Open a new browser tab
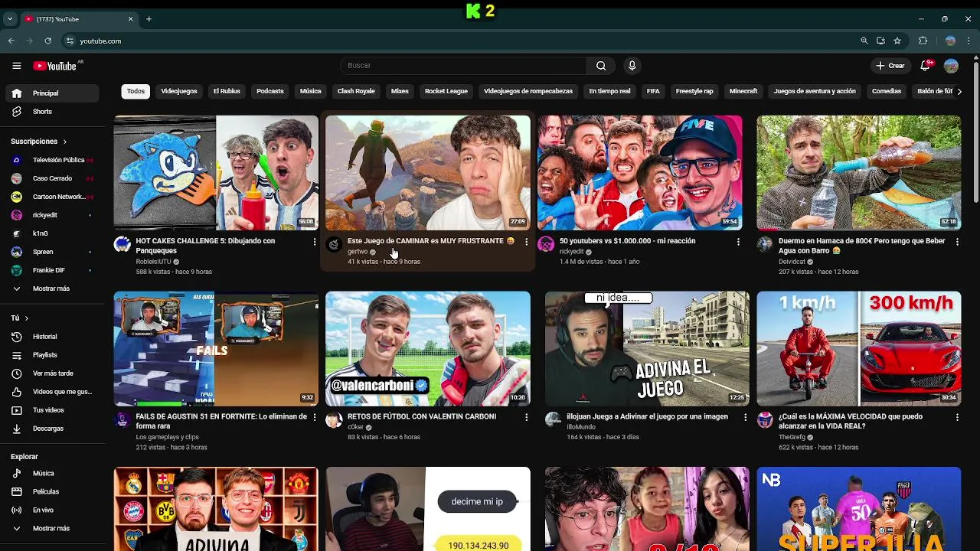Screen dimensions: 980x551 point(149,18)
